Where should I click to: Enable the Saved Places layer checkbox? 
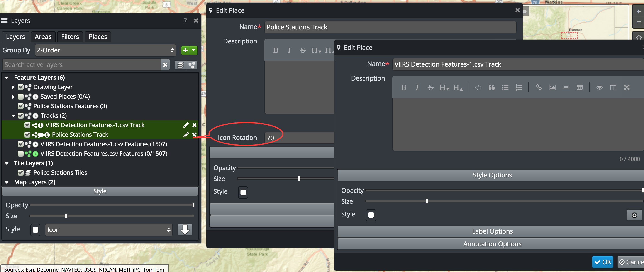(x=21, y=97)
